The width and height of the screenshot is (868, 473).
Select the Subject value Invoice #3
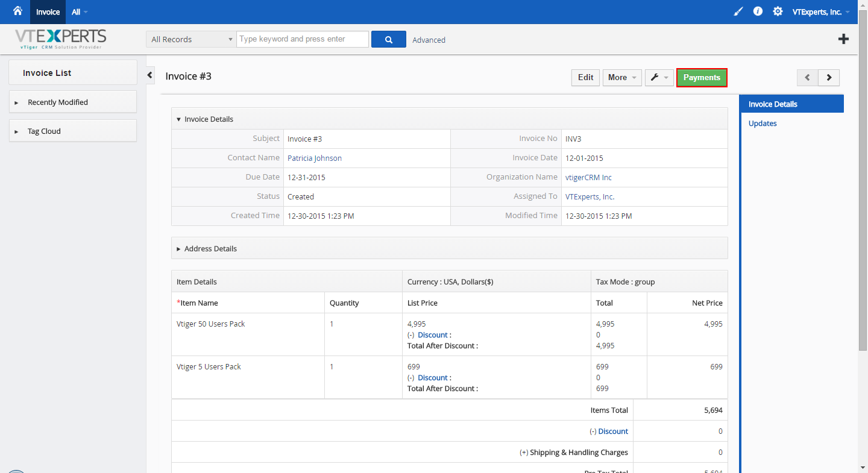[304, 139]
